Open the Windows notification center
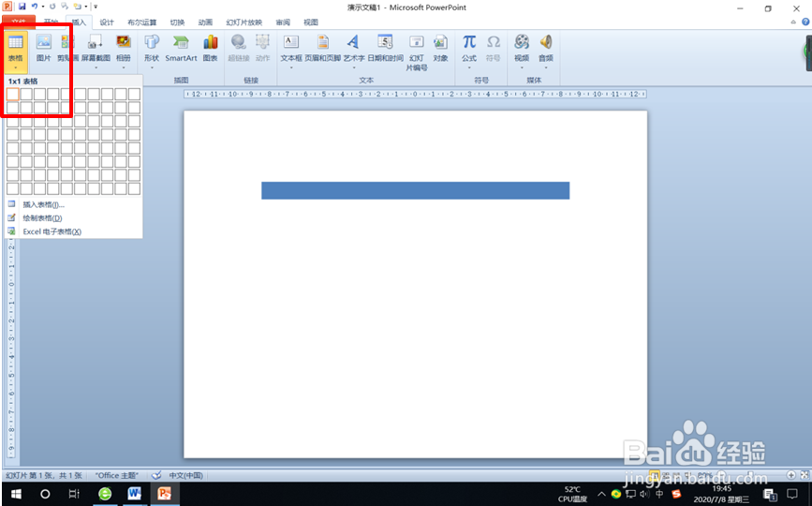Viewport: 812px width, 506px height. 791,494
